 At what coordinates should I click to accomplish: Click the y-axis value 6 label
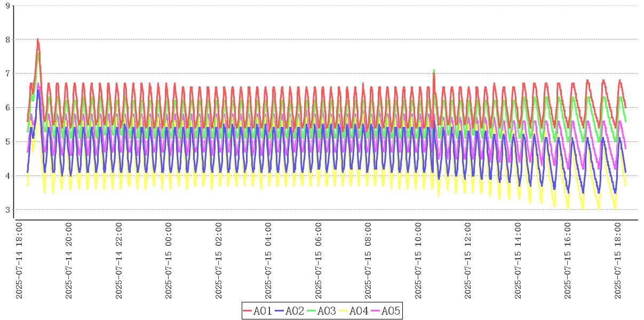pyautogui.click(x=7, y=108)
